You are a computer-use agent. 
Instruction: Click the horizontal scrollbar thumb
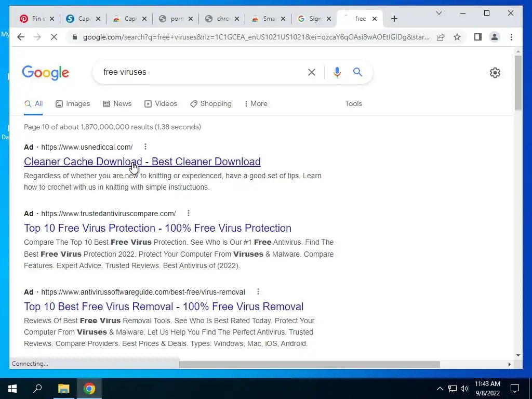(x=310, y=364)
